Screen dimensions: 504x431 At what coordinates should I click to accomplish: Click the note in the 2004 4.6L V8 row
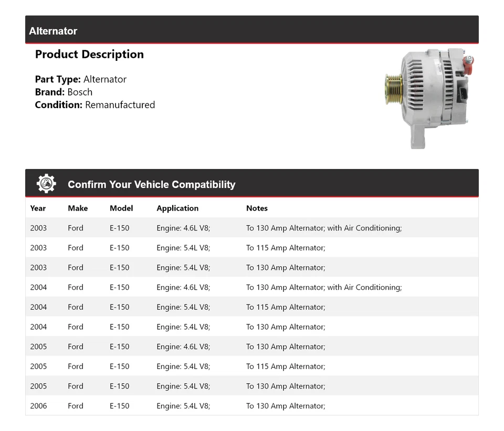[x=324, y=287]
